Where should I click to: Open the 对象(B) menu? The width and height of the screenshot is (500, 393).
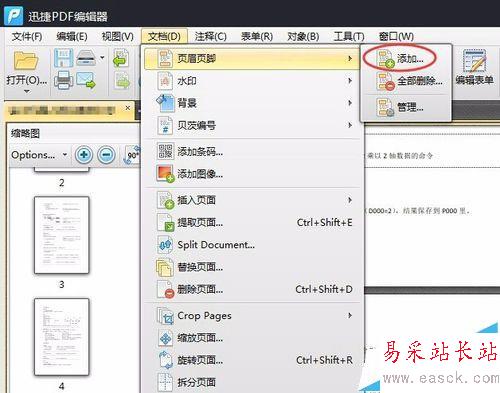pyautogui.click(x=303, y=36)
